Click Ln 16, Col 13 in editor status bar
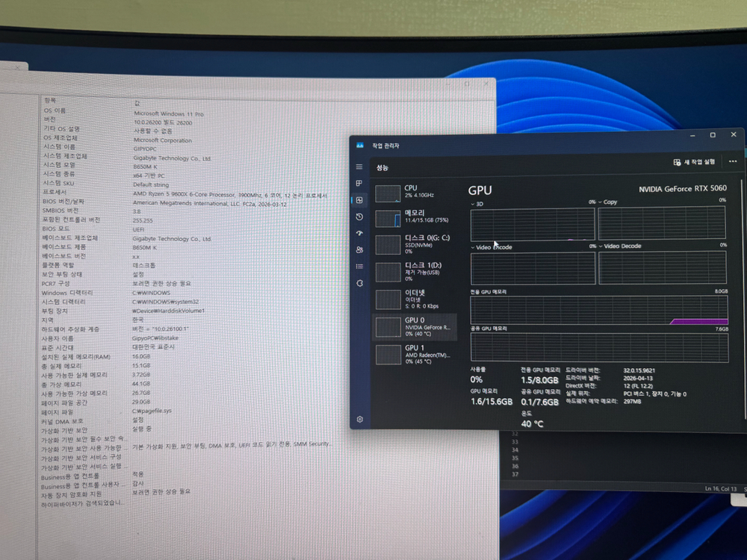This screenshot has height=560, width=747. 720,488
